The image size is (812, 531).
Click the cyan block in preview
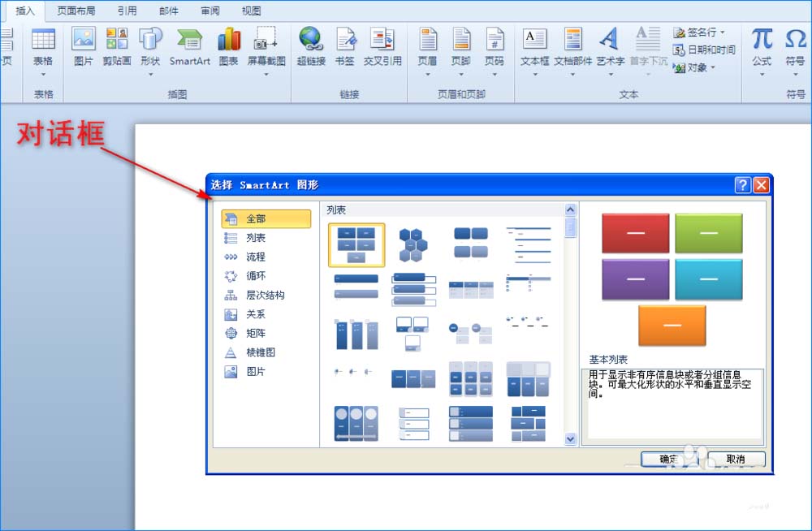coord(709,279)
